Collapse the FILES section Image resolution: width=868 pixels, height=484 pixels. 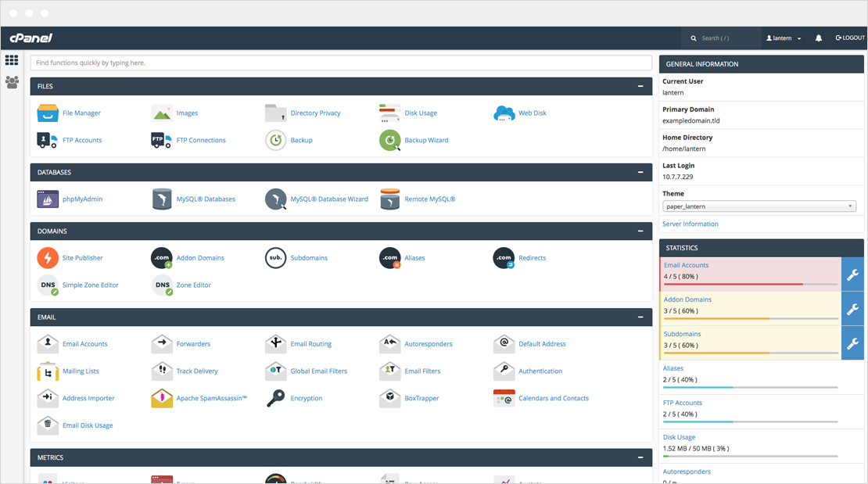pos(641,86)
